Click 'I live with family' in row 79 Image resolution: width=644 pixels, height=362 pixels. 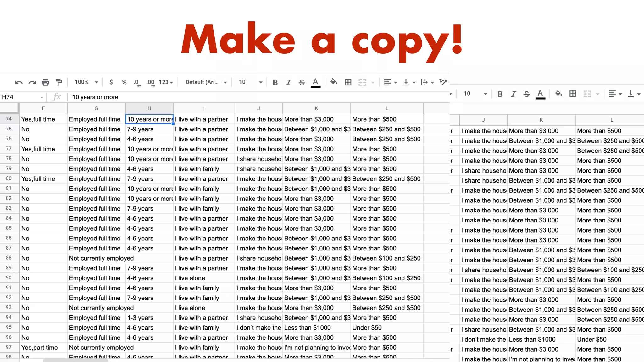click(x=197, y=169)
